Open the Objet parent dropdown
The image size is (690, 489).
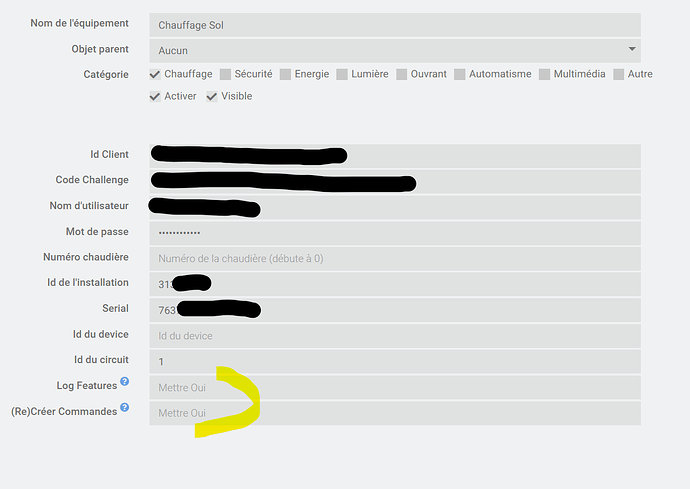395,51
